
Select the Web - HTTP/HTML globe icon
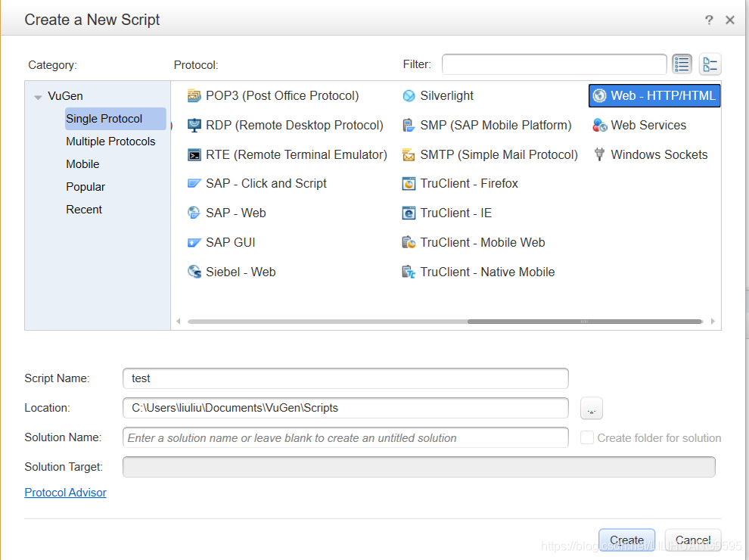pos(599,96)
